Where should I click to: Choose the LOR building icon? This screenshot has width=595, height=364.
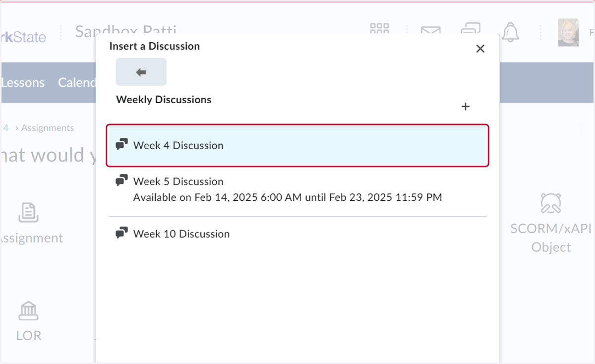pos(29,311)
